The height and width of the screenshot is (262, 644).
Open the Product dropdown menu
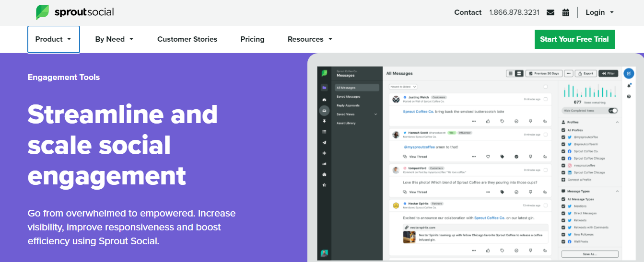pos(54,39)
